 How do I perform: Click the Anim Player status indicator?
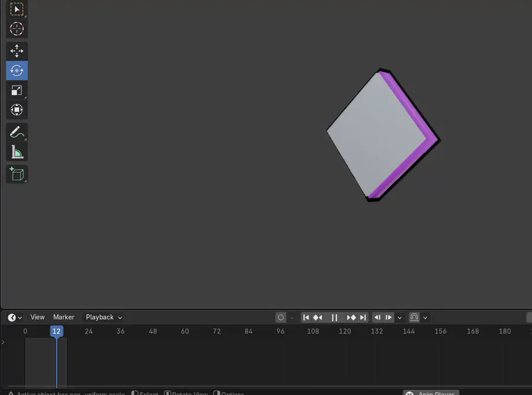coord(431,393)
